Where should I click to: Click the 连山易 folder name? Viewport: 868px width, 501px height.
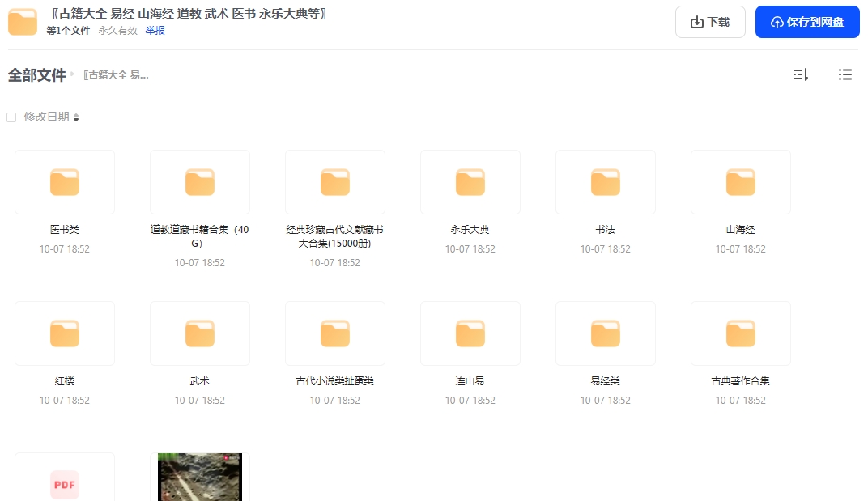470,381
